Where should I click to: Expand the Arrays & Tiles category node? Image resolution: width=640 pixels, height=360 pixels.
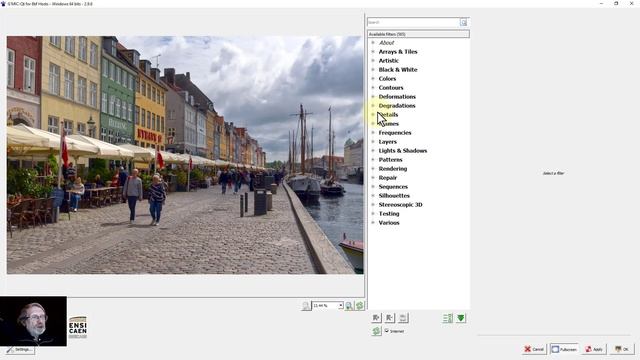coord(373,52)
